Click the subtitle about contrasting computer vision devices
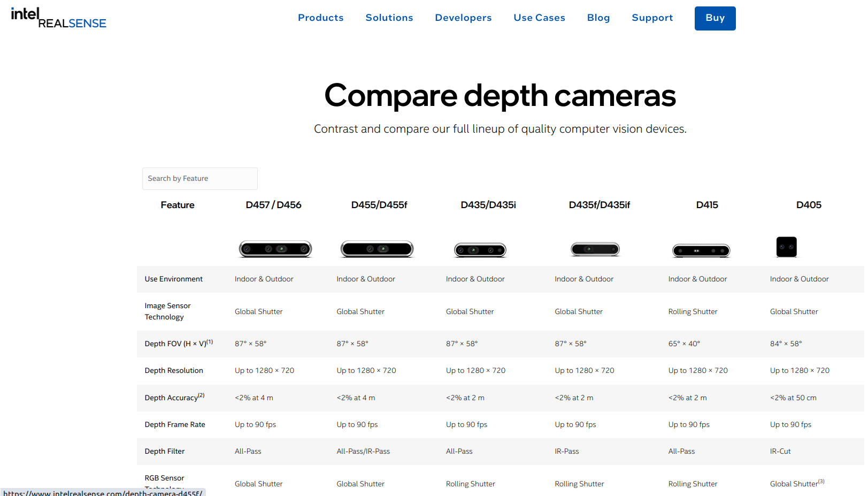Viewport: 868px width, 496px height. point(500,129)
